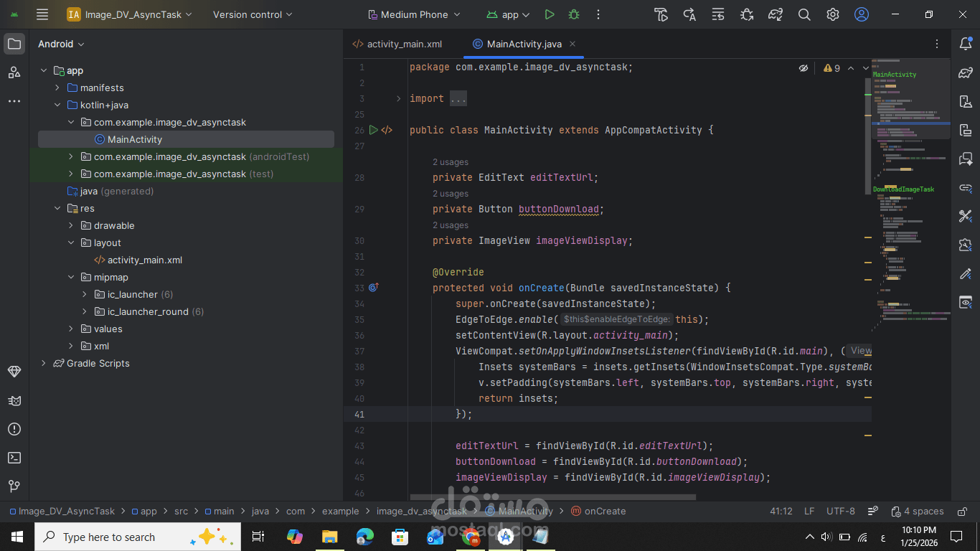This screenshot has width=980, height=551.
Task: Toggle the Project tool window folder button
Action: click(14, 44)
